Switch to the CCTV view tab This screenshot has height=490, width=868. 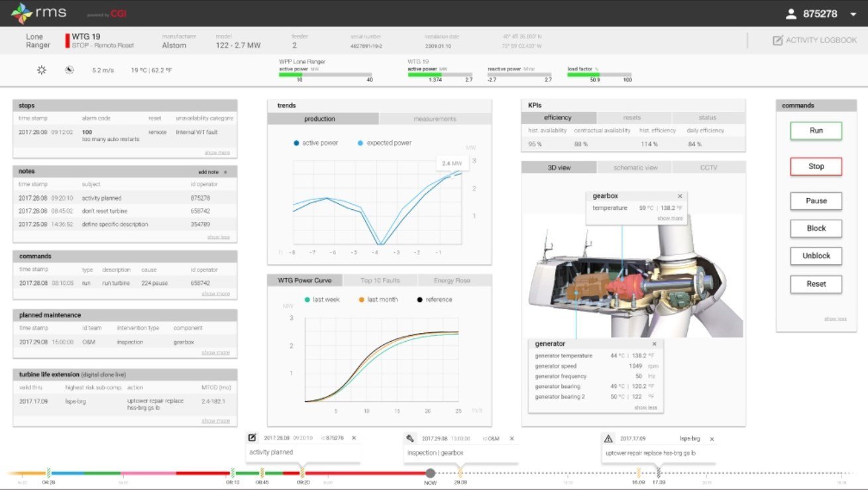708,168
